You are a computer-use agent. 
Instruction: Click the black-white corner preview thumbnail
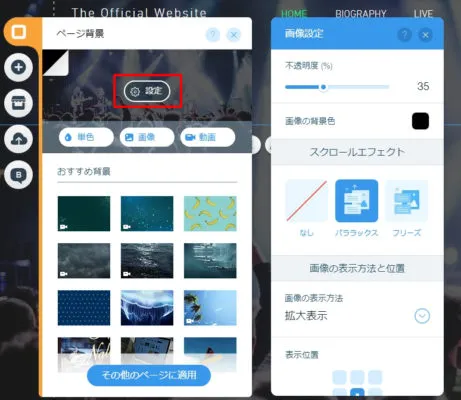tap(56, 63)
